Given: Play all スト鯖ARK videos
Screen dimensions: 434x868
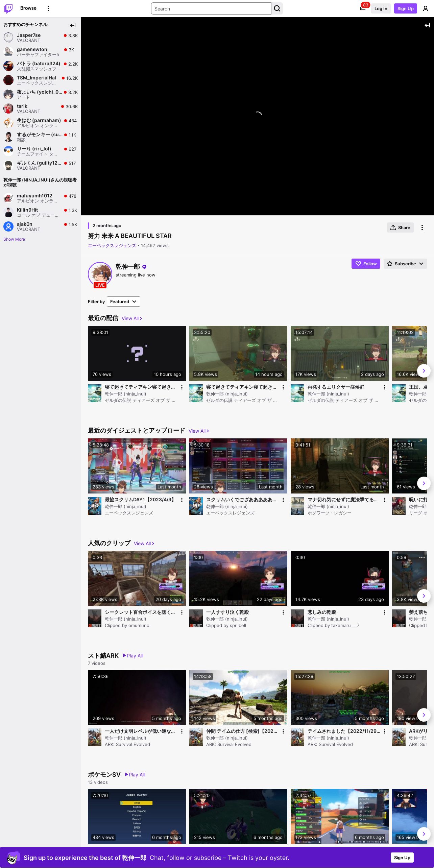Looking at the screenshot, I should pyautogui.click(x=133, y=656).
